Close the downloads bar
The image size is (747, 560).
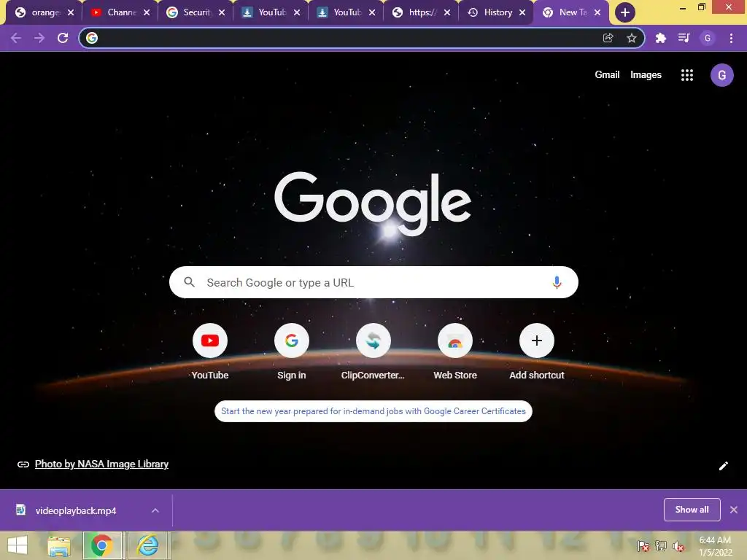734,510
